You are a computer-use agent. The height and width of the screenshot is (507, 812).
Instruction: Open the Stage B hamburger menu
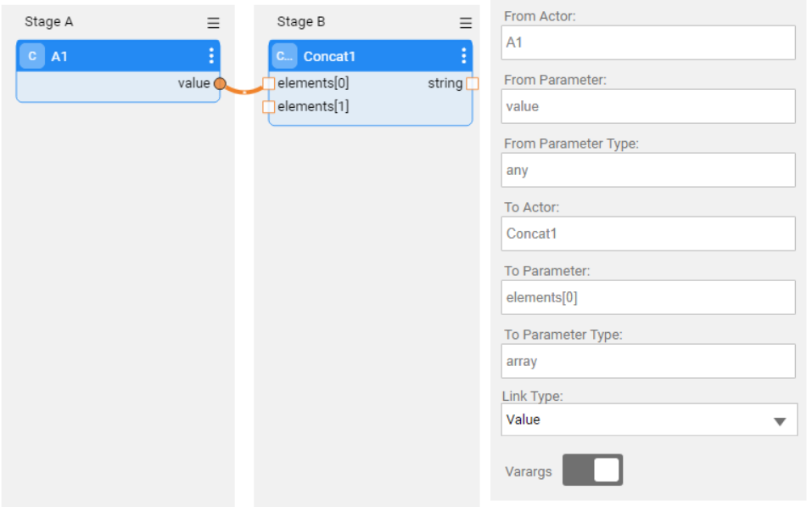click(x=465, y=24)
